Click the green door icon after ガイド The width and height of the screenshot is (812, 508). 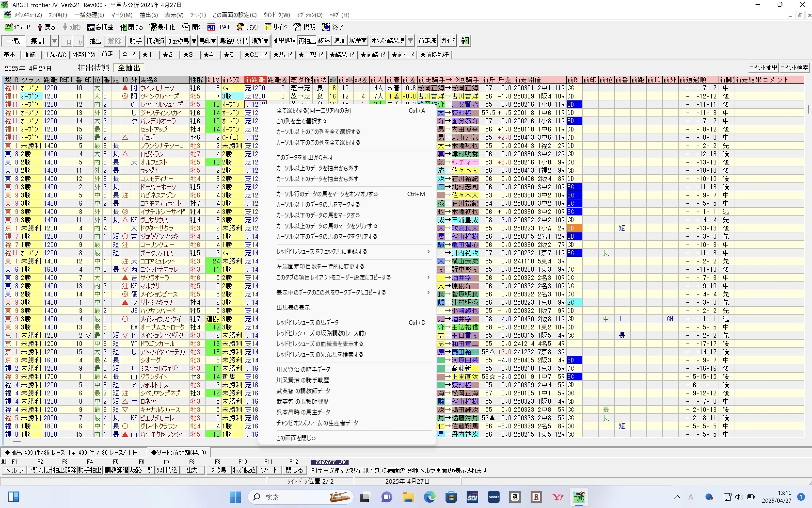tap(465, 41)
